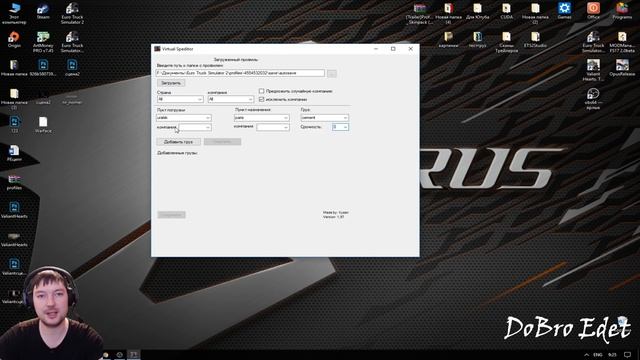
Task: Select the картинки folder on desktop
Action: pyautogui.click(x=449, y=40)
